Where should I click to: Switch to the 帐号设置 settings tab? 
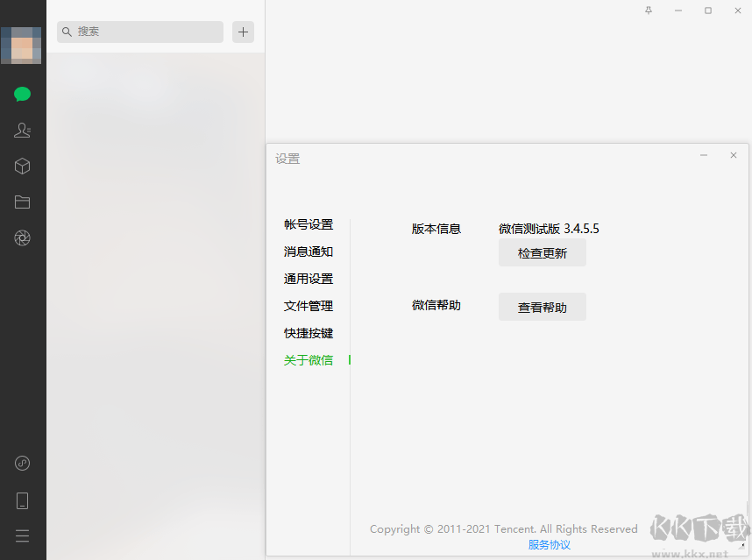tap(308, 224)
